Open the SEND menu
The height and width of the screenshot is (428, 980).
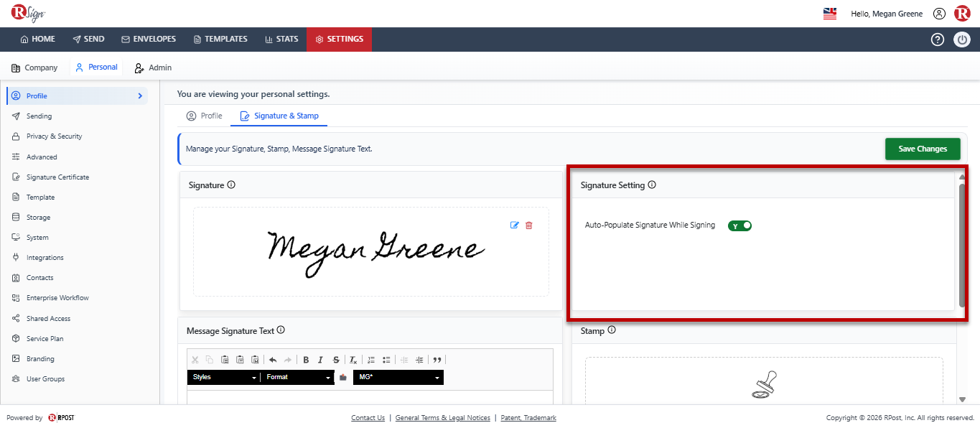click(x=88, y=39)
